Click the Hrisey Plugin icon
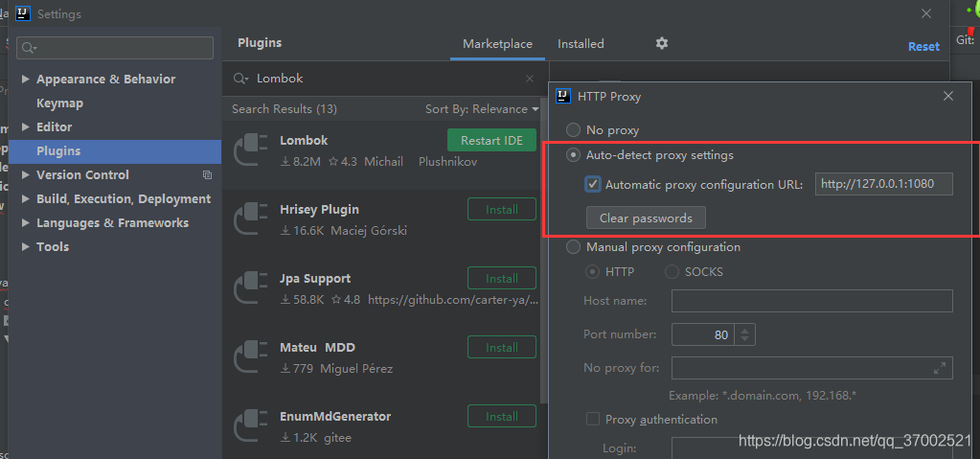The image size is (980, 459). 251,220
